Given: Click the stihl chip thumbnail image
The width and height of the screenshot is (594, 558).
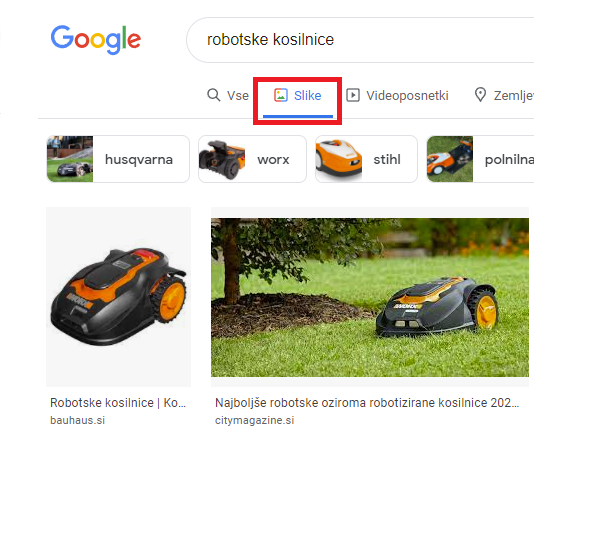Looking at the screenshot, I should click(339, 159).
